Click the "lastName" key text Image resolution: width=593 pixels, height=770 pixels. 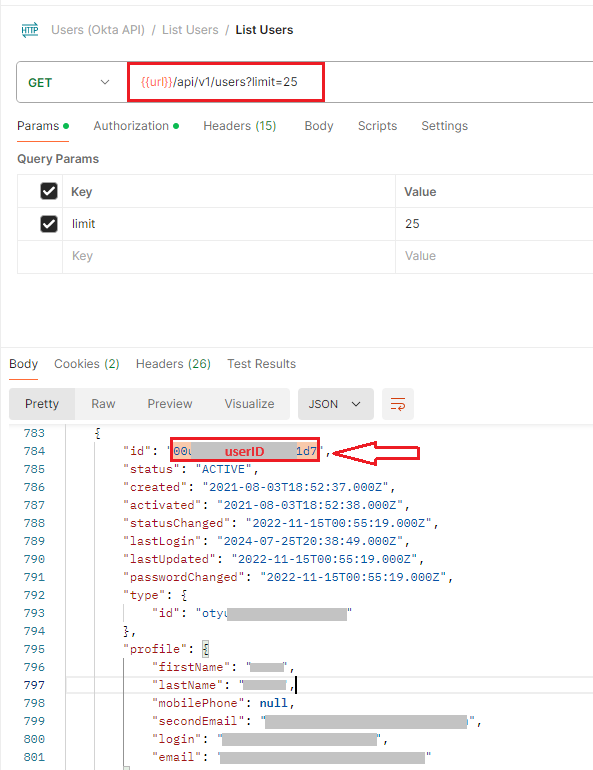pyautogui.click(x=187, y=685)
